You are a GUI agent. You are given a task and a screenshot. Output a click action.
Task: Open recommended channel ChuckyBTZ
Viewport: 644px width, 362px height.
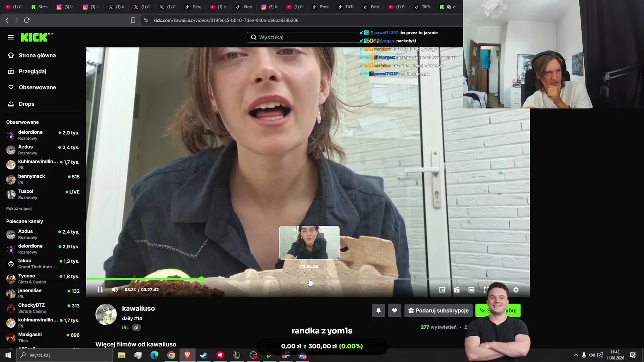pos(43,308)
